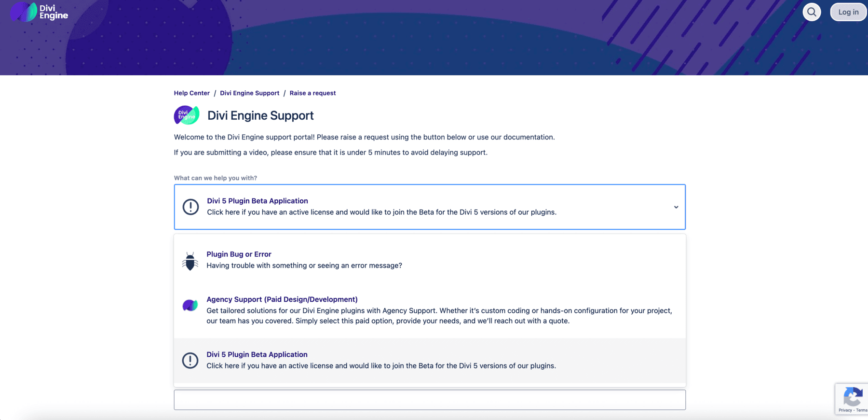
Task: Click the bug icon for Plugin Bug
Action: [190, 261]
